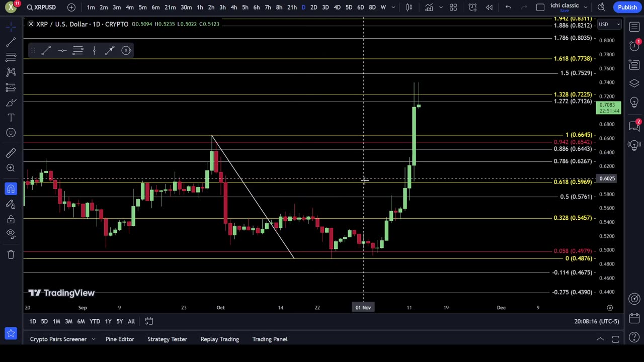Image resolution: width=644 pixels, height=362 pixels.
Task: Open the calendar panel icon
Action: click(x=634, y=318)
